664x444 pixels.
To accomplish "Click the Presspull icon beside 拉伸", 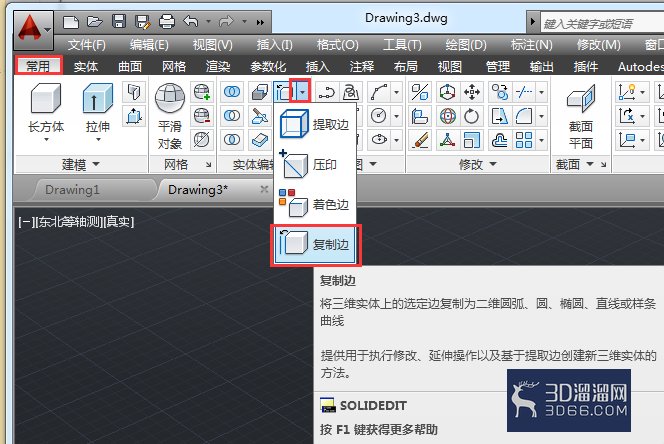I will pyautogui.click(x=134, y=116).
